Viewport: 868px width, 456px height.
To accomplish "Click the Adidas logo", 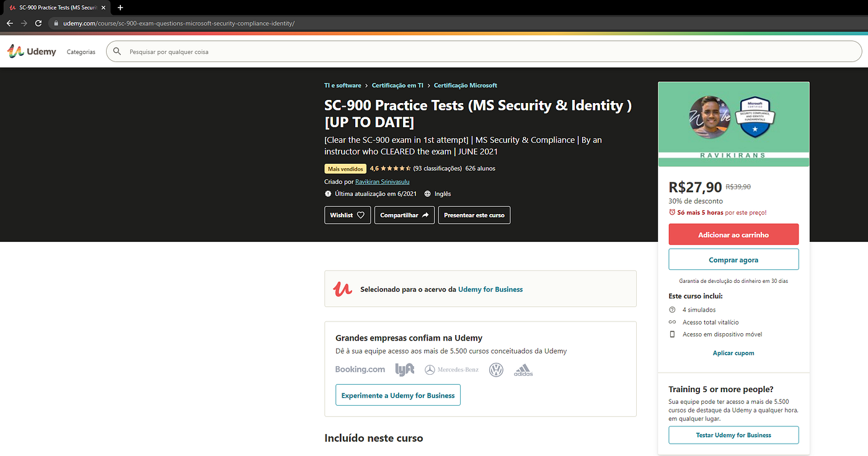I will coord(523,370).
